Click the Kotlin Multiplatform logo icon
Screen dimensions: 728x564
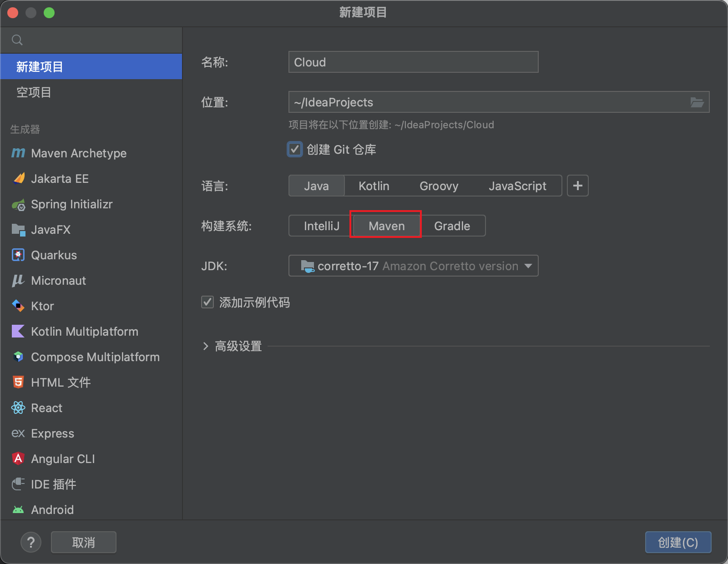[18, 332]
